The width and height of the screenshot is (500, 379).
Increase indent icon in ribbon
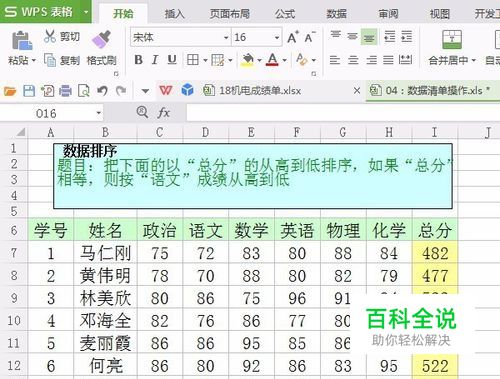coord(407,36)
